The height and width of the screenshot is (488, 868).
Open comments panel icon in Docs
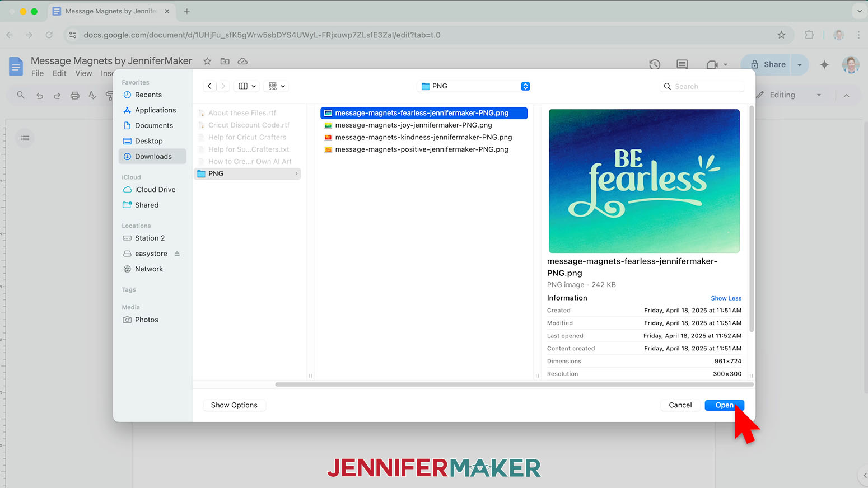[x=682, y=64]
